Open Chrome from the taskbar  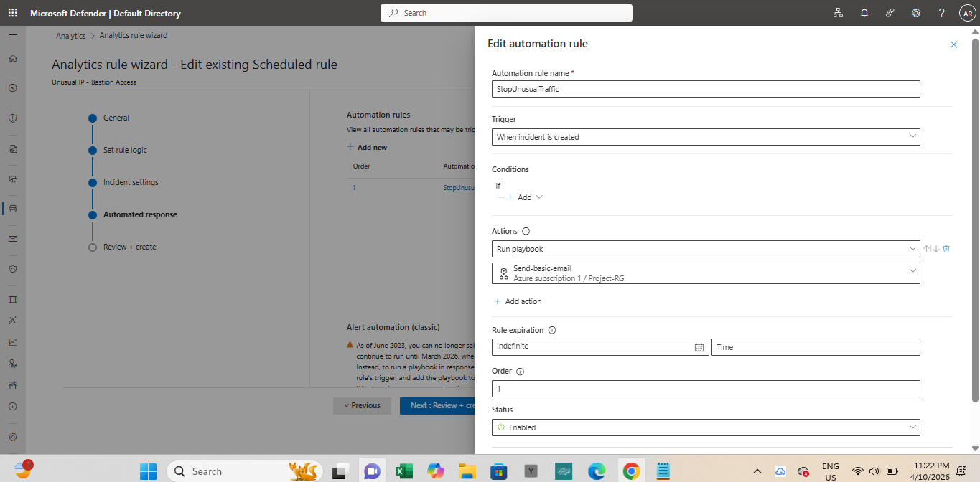point(631,471)
